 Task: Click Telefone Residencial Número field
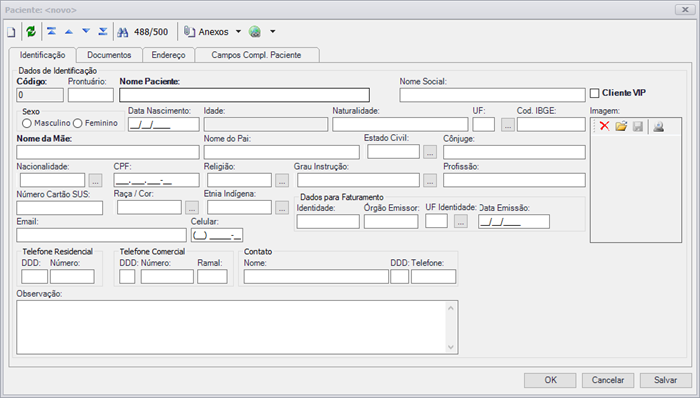click(x=72, y=277)
